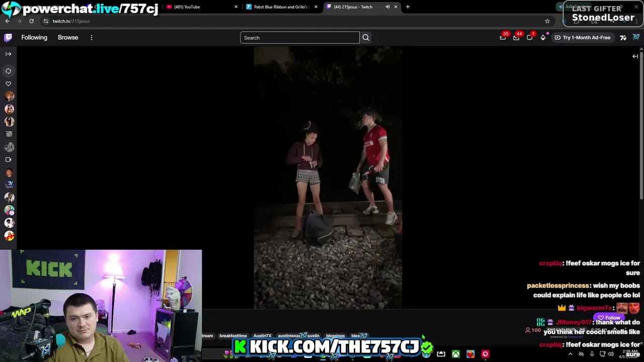Bookmark this page with the star icon

click(x=547, y=21)
